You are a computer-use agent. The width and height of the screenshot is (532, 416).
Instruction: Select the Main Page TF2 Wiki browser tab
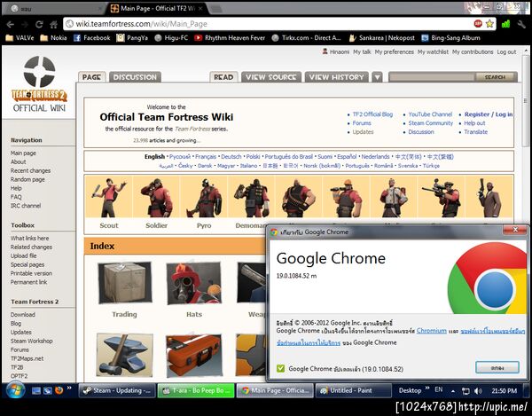click(x=158, y=9)
